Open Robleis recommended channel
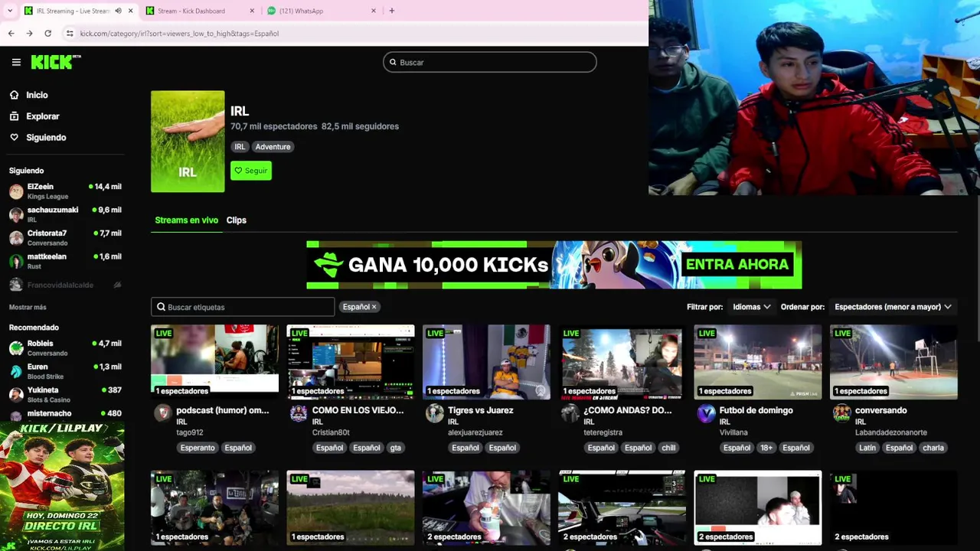980x551 pixels. [65, 348]
